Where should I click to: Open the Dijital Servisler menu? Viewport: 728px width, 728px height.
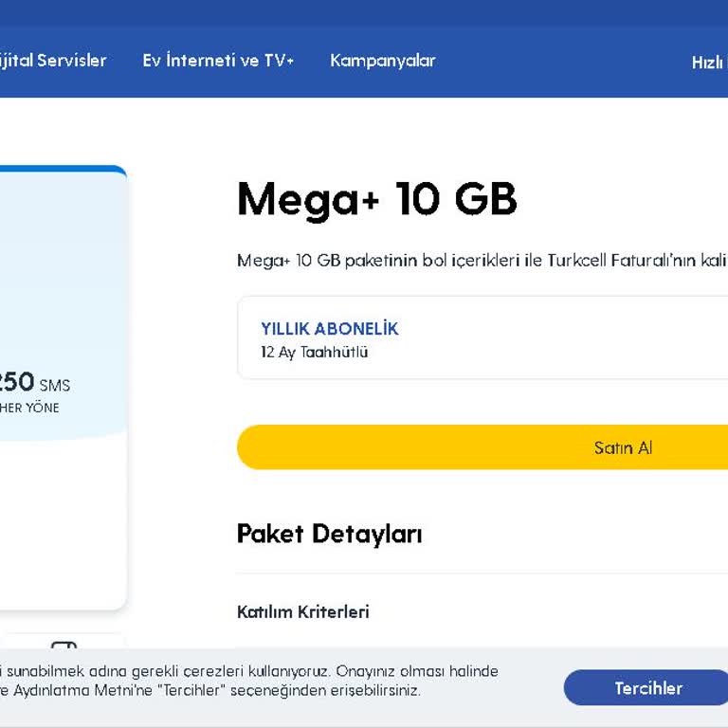[x=52, y=61]
